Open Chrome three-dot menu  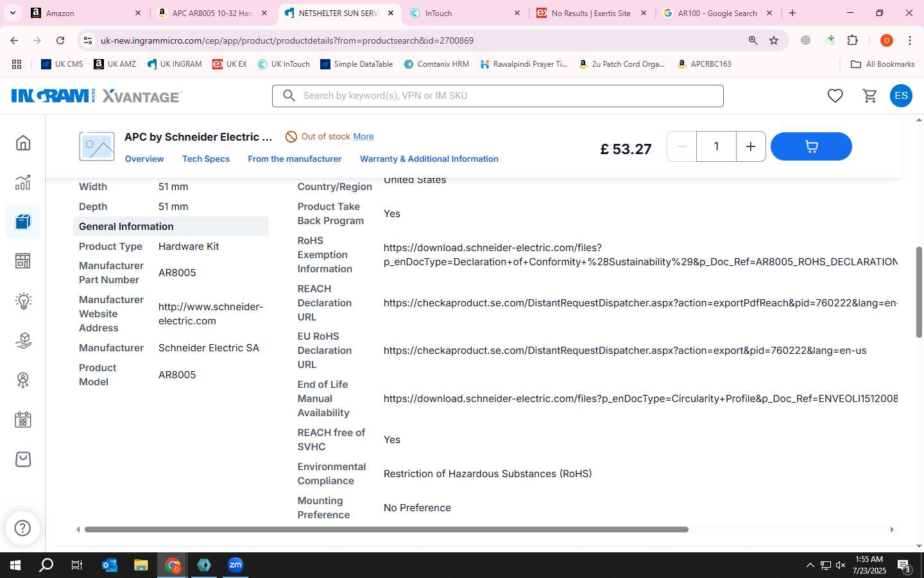pyautogui.click(x=909, y=40)
